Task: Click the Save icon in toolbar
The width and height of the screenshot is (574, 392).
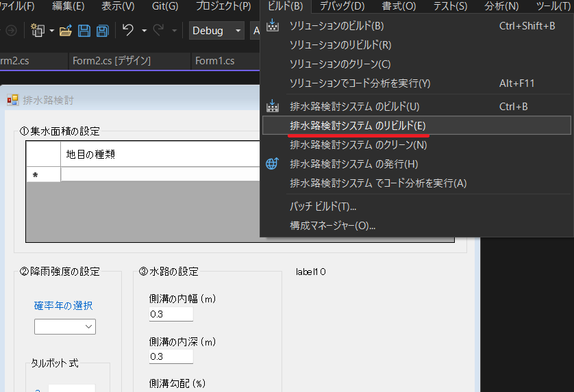Action: click(x=84, y=31)
